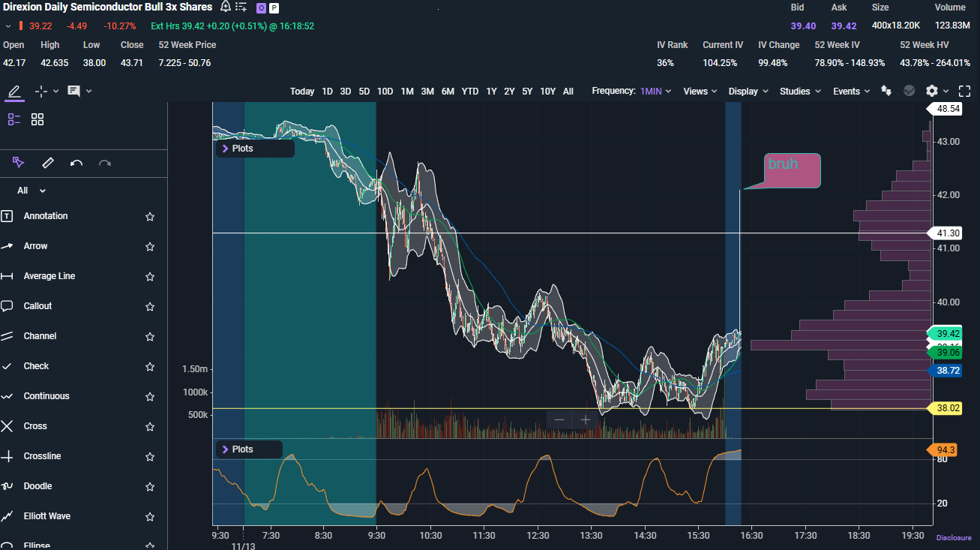Select the 1M time range
Image resolution: width=980 pixels, height=550 pixels.
pyautogui.click(x=407, y=92)
